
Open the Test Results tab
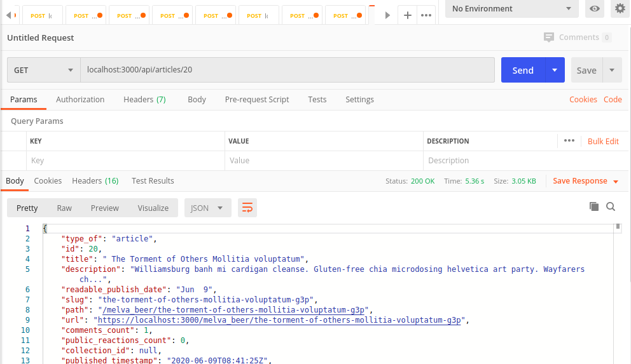[x=153, y=181]
